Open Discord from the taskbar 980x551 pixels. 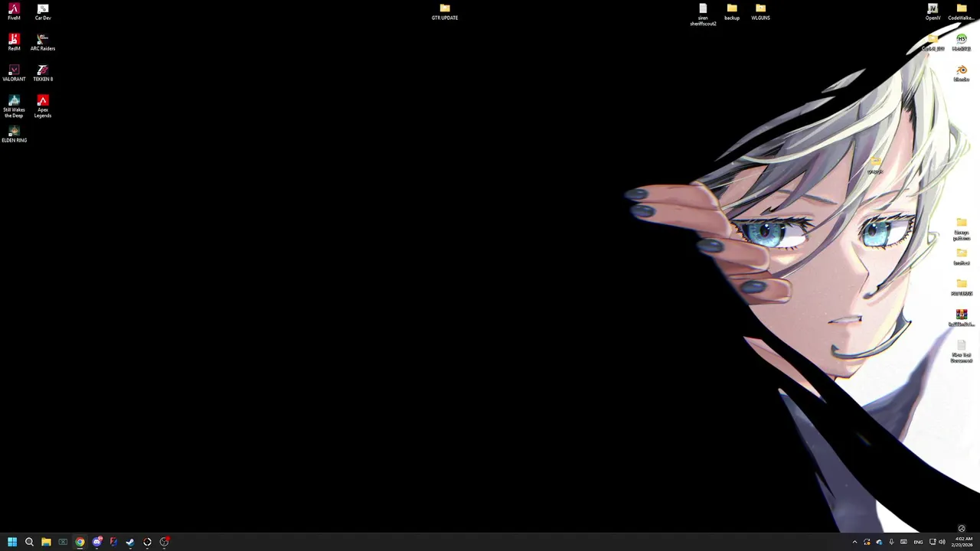click(96, 542)
